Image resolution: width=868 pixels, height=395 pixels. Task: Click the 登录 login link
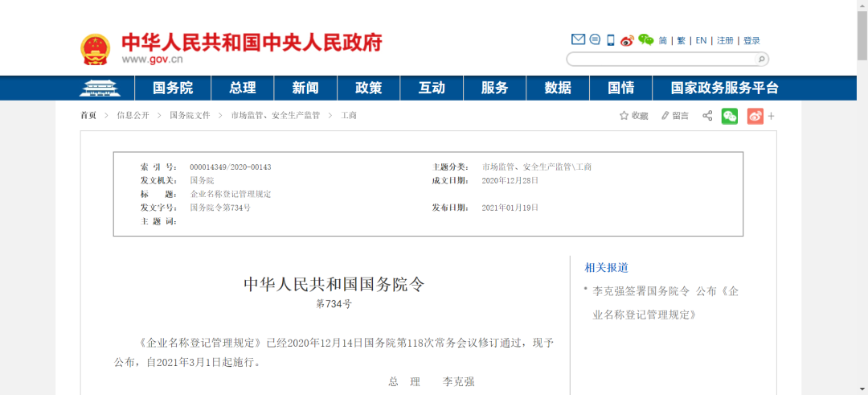pos(751,40)
